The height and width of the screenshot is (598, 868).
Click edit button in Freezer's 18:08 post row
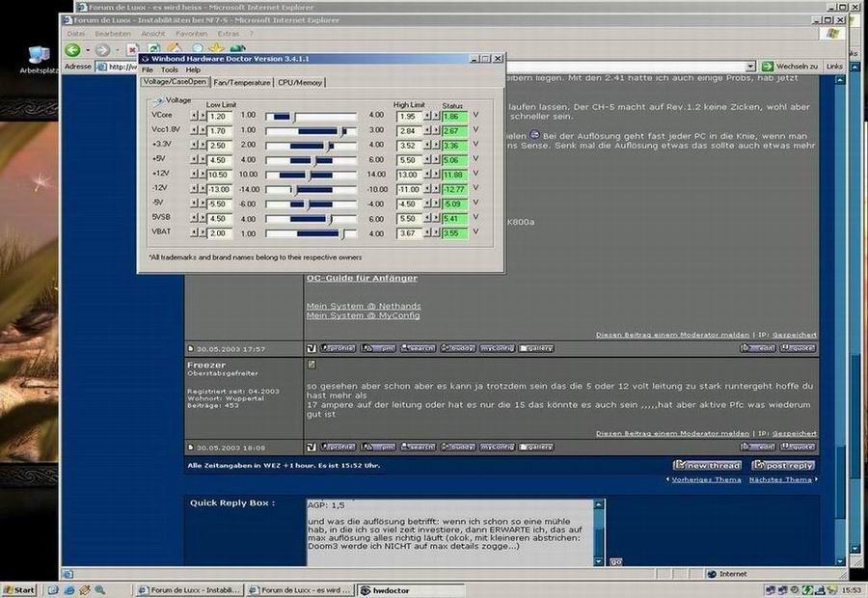[x=758, y=447]
